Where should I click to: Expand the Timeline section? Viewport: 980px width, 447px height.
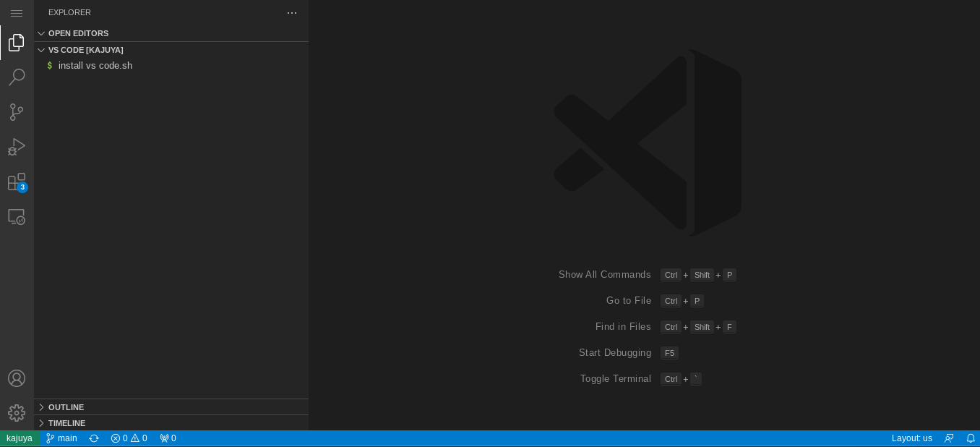click(171, 423)
